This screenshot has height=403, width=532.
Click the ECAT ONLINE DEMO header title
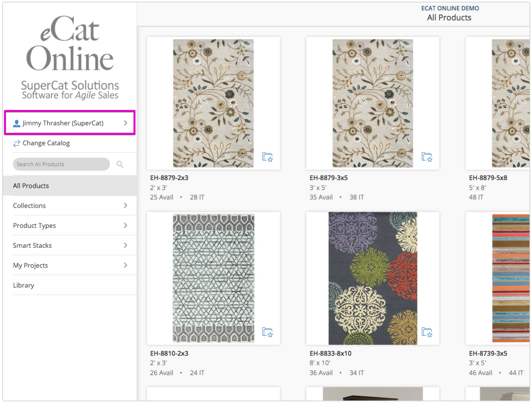coord(450,8)
